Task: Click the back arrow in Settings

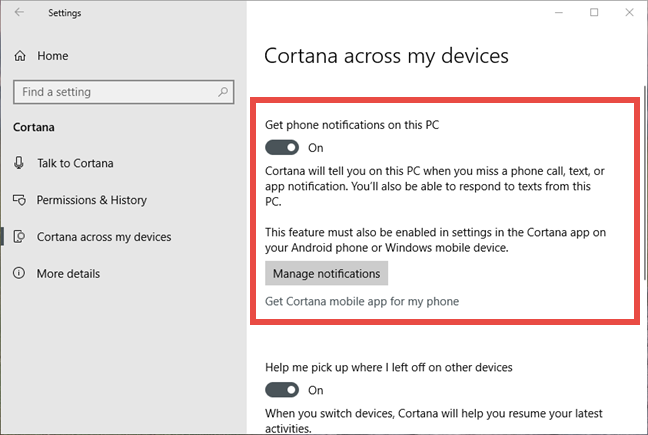Action: (19, 12)
